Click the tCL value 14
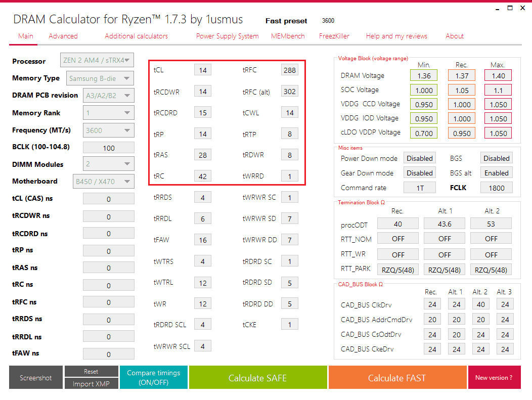Image resolution: width=532 pixels, height=400 pixels. point(203,70)
